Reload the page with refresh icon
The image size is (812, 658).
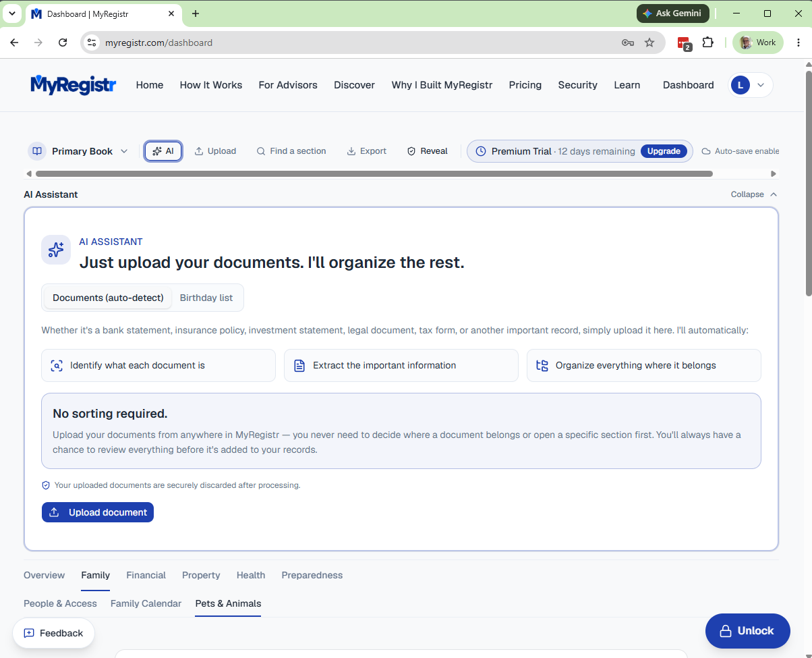tap(63, 43)
